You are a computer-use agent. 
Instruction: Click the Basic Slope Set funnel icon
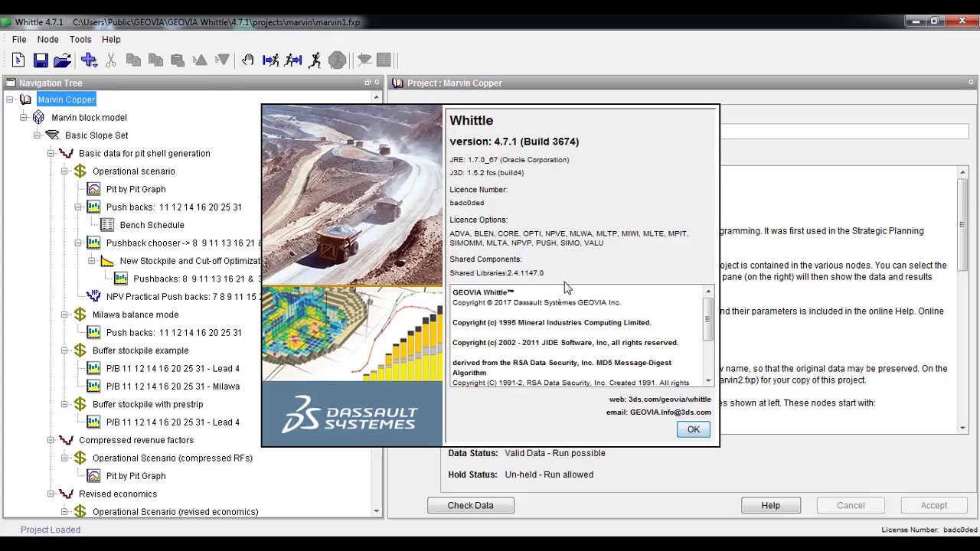52,135
